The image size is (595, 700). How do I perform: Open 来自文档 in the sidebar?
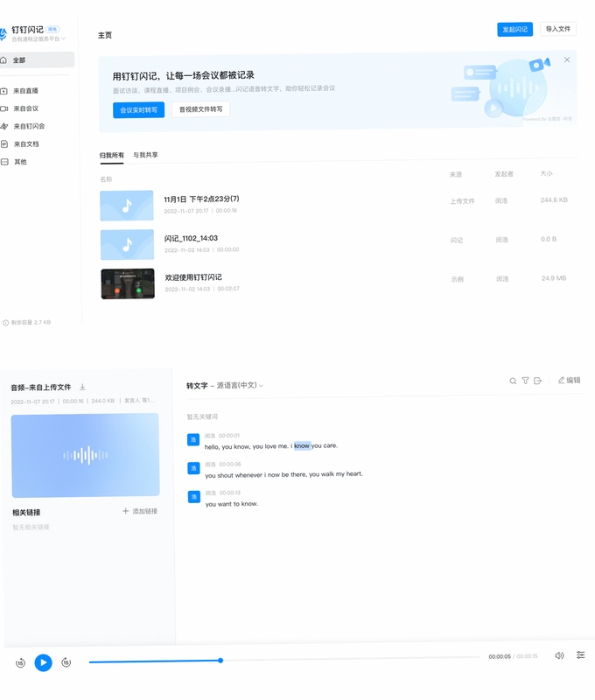(x=26, y=144)
